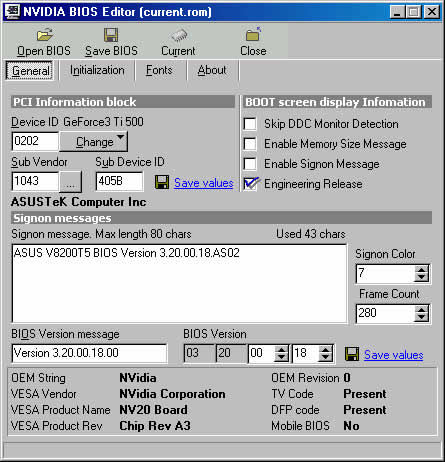Click the Used 43 chars label

click(x=311, y=234)
